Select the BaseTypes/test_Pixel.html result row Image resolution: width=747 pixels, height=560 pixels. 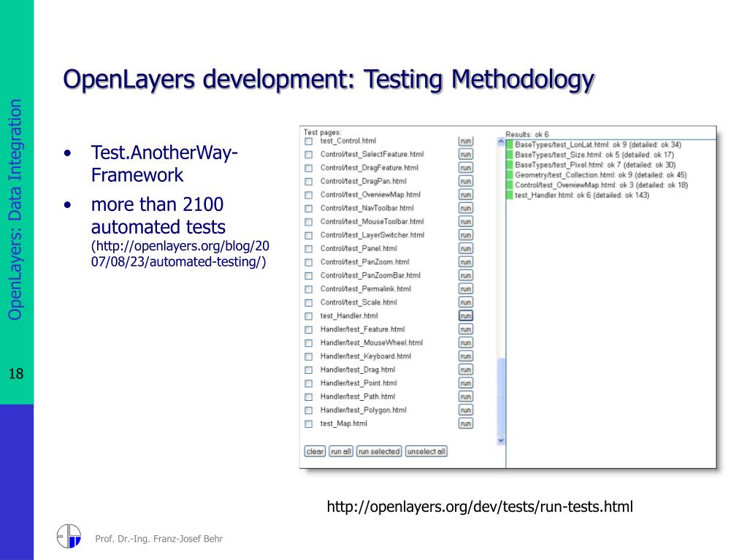[591, 165]
